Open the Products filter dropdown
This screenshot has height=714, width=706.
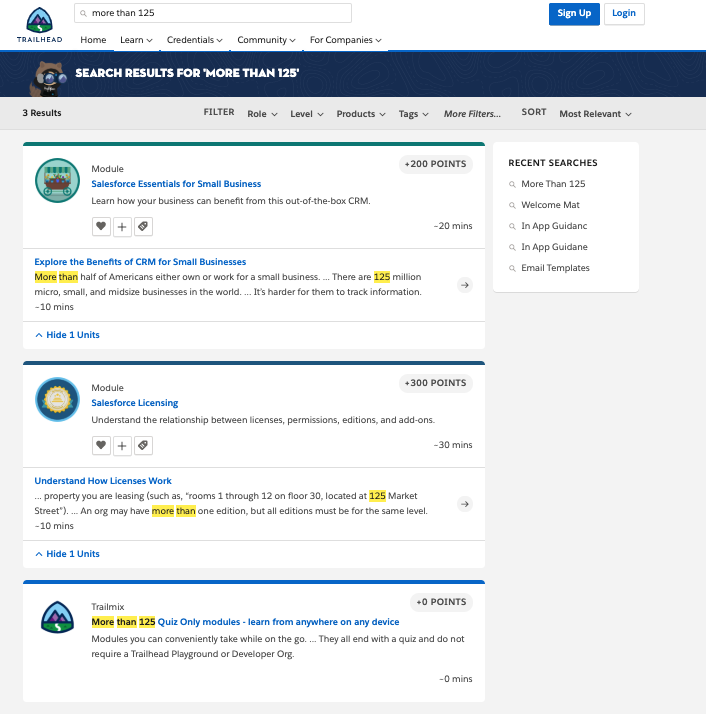(361, 114)
